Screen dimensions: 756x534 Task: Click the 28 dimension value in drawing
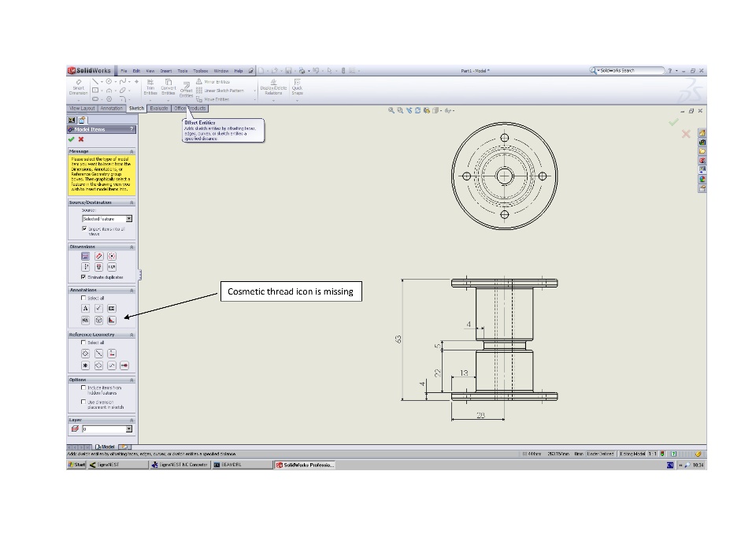tap(480, 415)
